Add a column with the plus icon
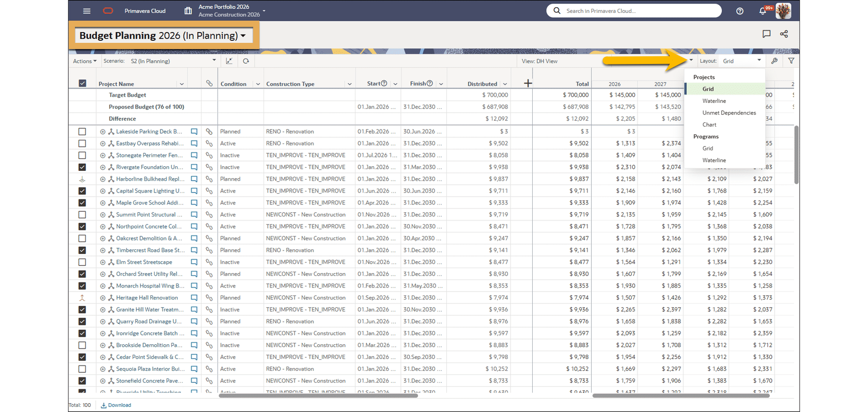 pyautogui.click(x=528, y=83)
